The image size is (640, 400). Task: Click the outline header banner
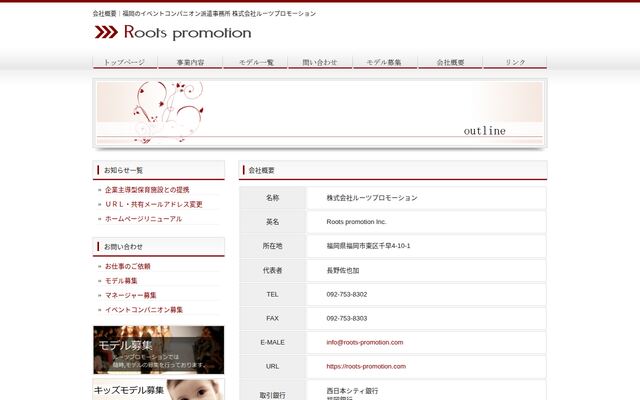(320, 113)
